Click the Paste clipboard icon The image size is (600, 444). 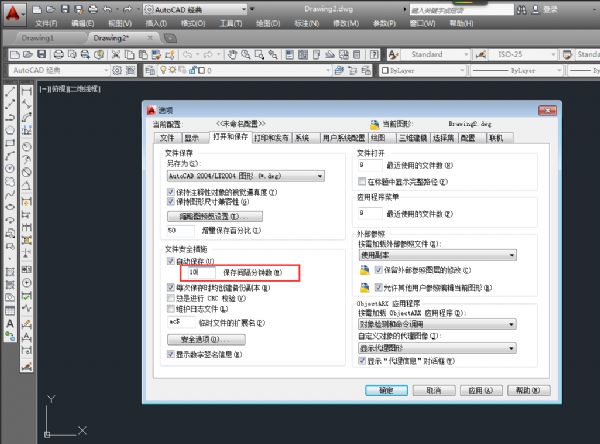[143, 55]
